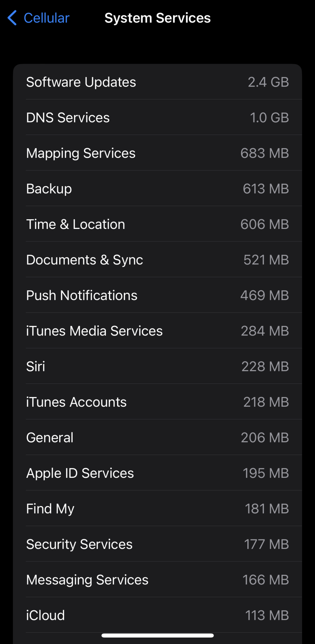This screenshot has width=315, height=644.
Task: Tap the iTunes Media Services entry
Action: [157, 331]
